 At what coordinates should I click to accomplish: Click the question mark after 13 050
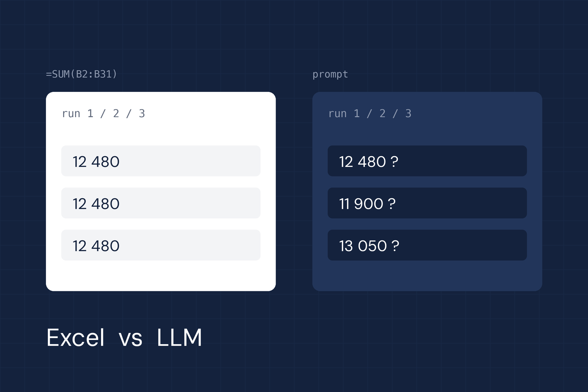click(x=395, y=246)
